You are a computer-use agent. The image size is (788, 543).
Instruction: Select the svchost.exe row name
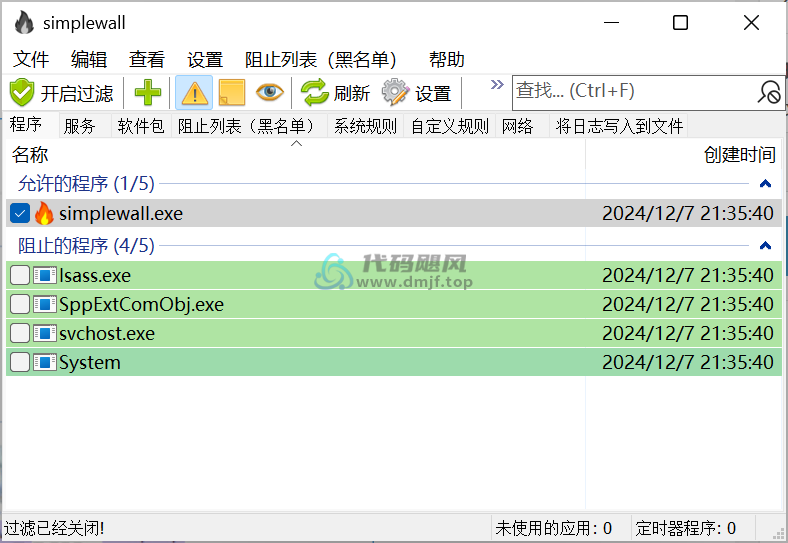[x=107, y=334]
